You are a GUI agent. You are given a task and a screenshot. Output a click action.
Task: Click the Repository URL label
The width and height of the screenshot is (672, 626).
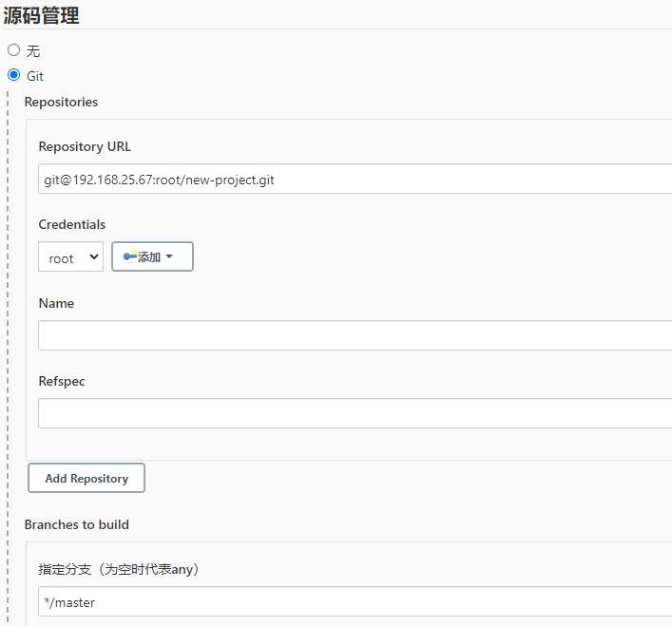[85, 147]
